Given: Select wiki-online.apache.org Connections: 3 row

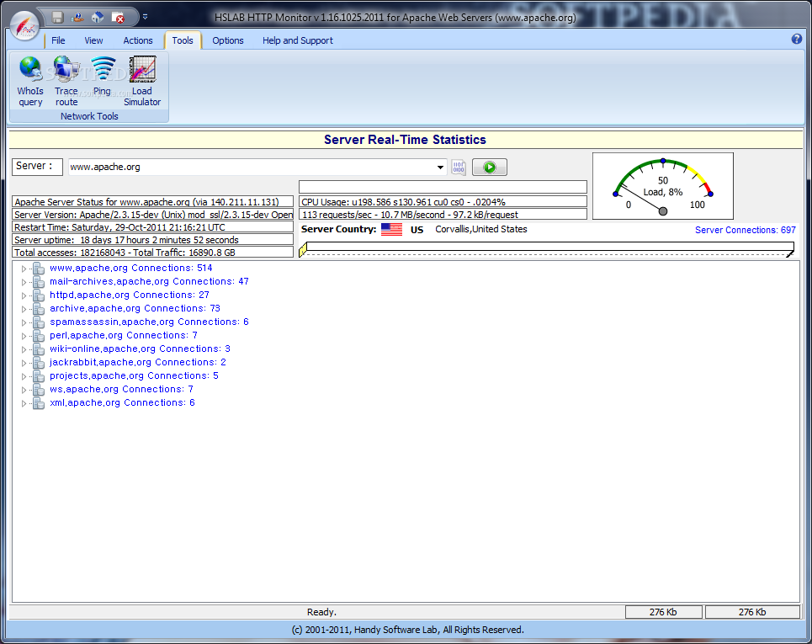Looking at the screenshot, I should tap(140, 349).
